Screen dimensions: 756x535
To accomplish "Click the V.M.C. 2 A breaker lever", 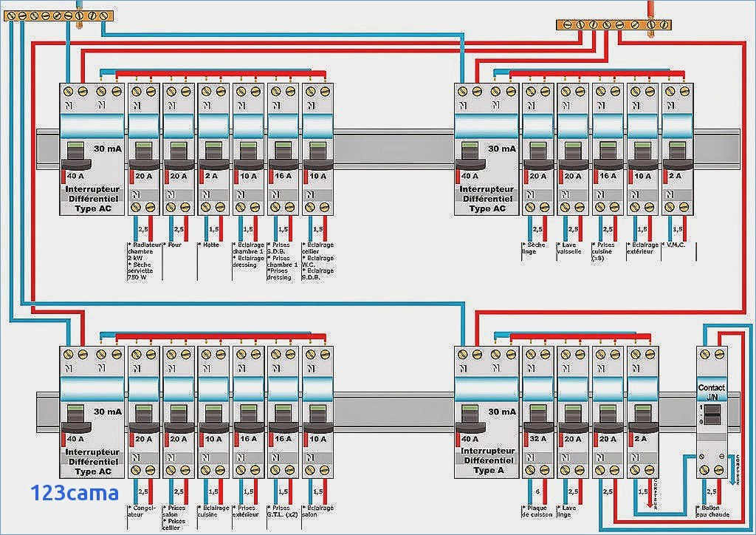I will 677,156.
